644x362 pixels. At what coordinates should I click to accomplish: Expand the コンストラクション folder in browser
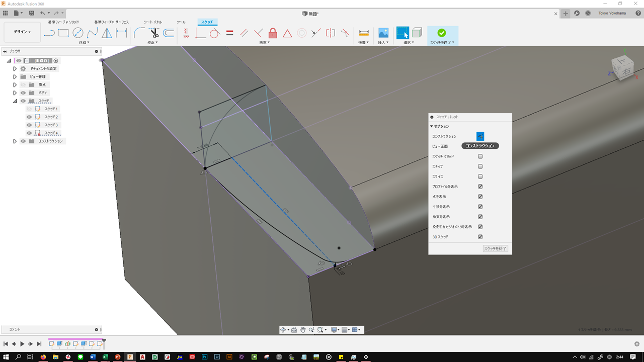[15, 141]
